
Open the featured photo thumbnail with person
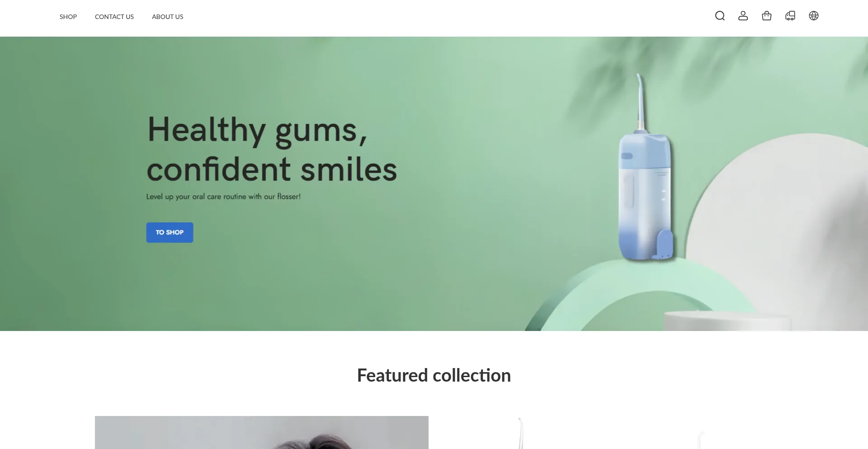(262, 432)
